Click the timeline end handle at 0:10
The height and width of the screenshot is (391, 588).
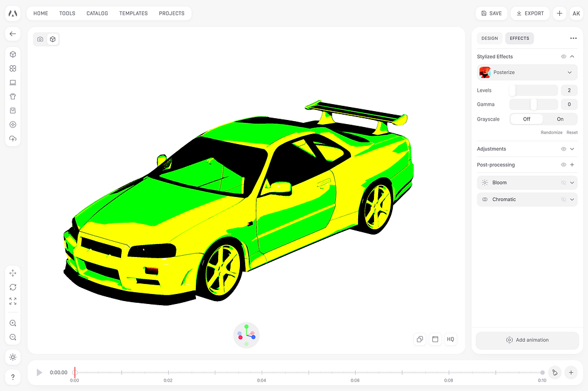coord(542,373)
